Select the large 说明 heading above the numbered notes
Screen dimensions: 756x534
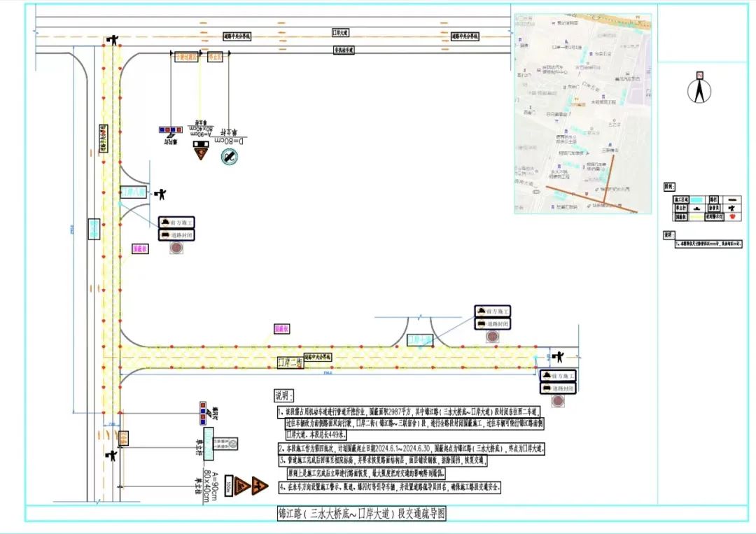pyautogui.click(x=284, y=396)
